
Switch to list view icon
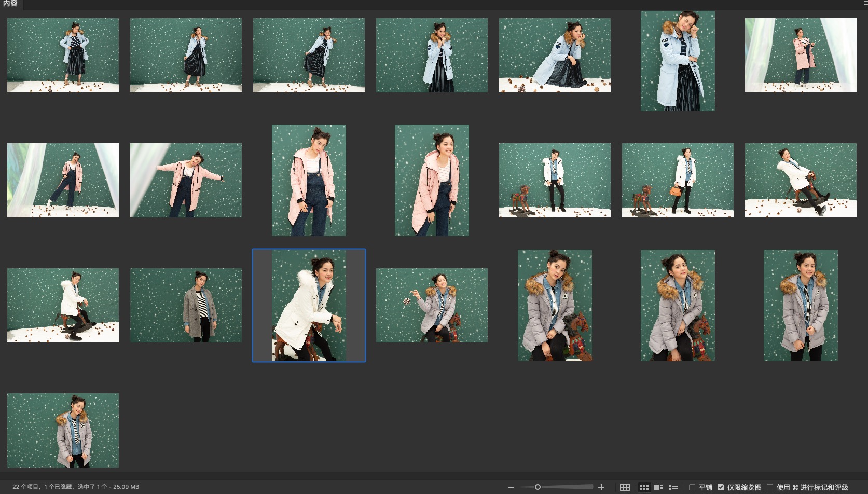pos(673,487)
